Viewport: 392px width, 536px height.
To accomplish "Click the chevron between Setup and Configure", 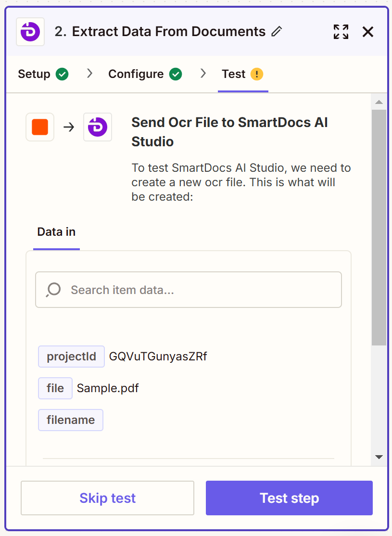I will pos(89,73).
